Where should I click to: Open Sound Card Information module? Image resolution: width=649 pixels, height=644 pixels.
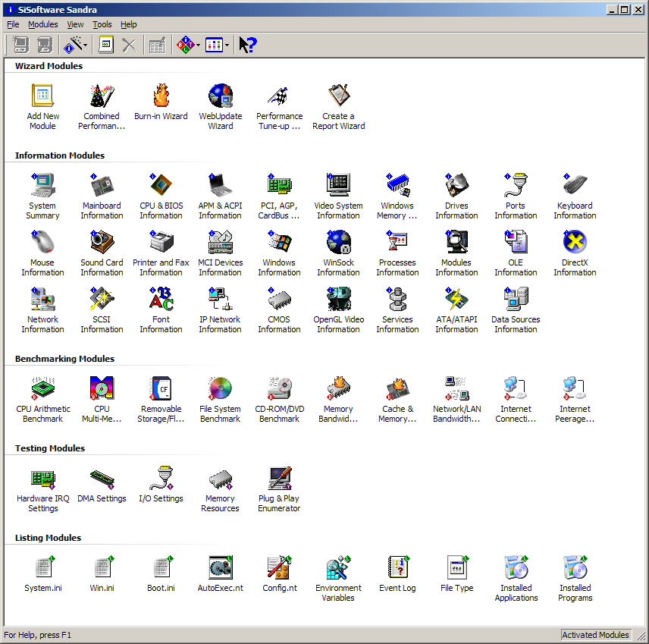(102, 253)
